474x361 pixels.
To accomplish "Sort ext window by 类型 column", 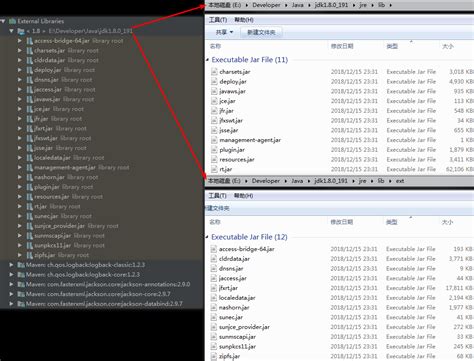I will (x=392, y=222).
